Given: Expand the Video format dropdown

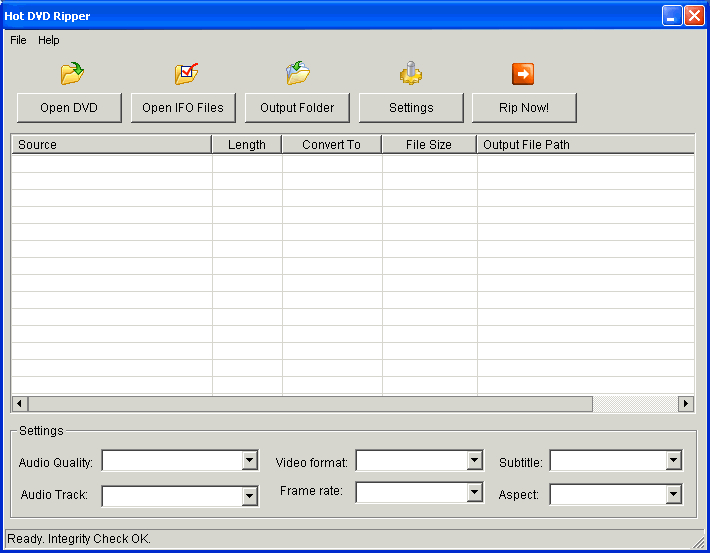Looking at the screenshot, I should [x=475, y=461].
